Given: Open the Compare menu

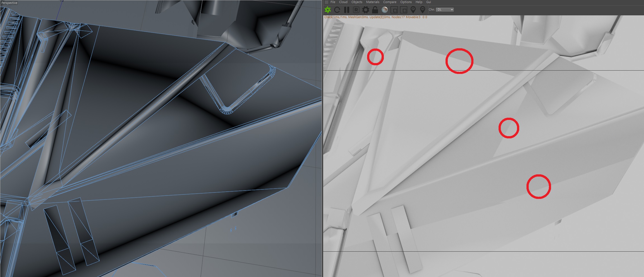Looking at the screenshot, I should [x=390, y=2].
